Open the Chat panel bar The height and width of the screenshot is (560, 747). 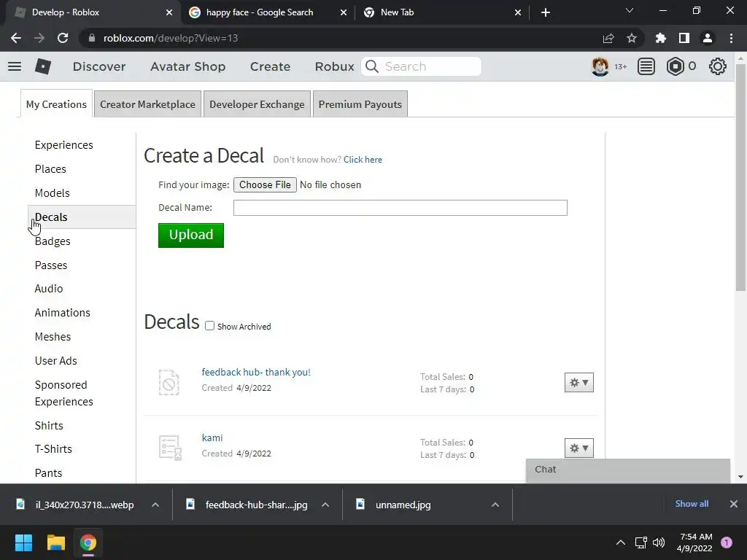(628, 470)
